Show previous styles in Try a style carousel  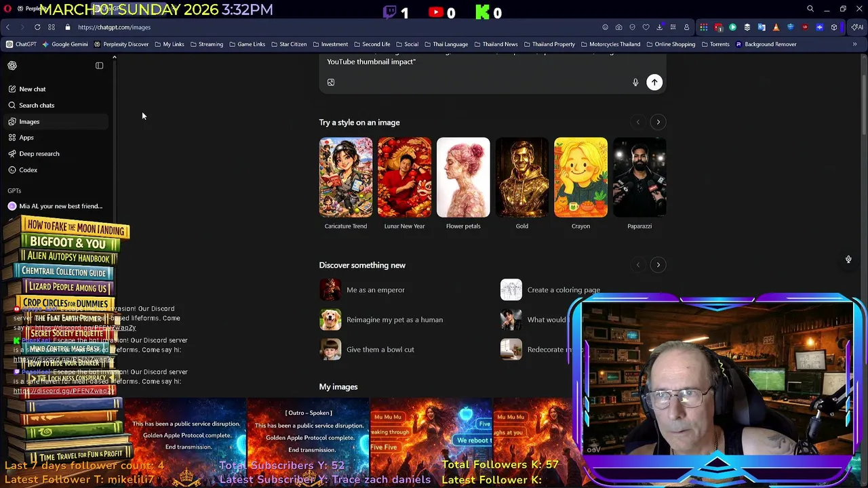pos(637,122)
